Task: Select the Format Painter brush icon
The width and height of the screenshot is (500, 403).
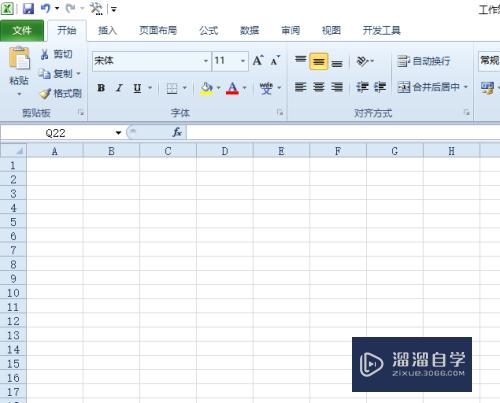Action: tap(45, 94)
